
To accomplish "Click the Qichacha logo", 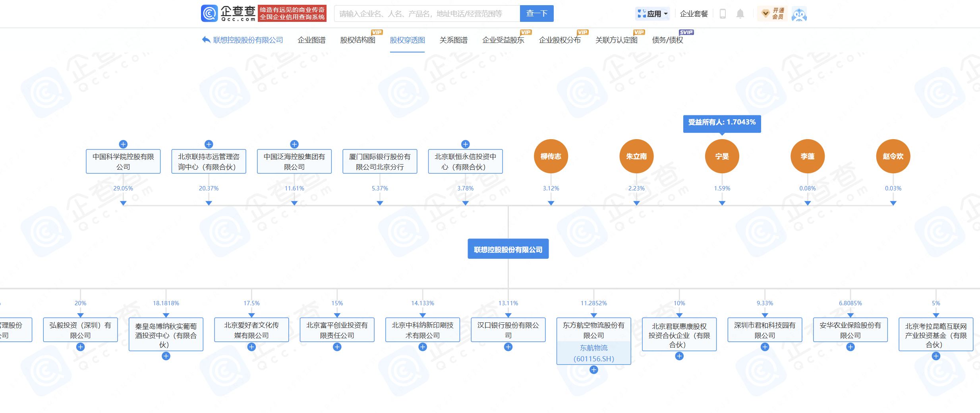I will (228, 13).
